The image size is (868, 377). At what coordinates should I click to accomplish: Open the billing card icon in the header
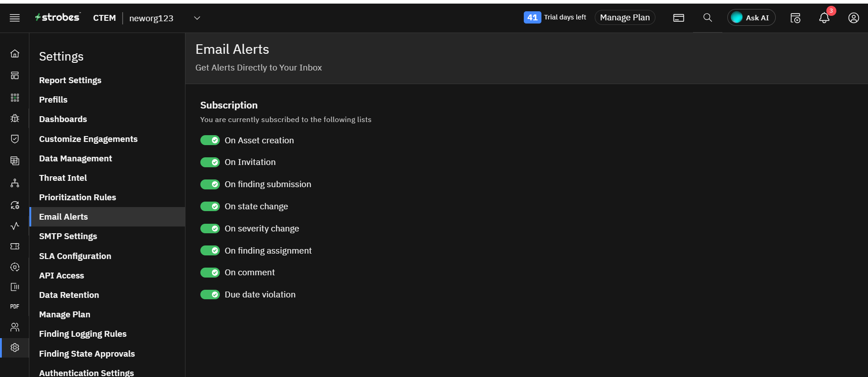[x=678, y=18]
